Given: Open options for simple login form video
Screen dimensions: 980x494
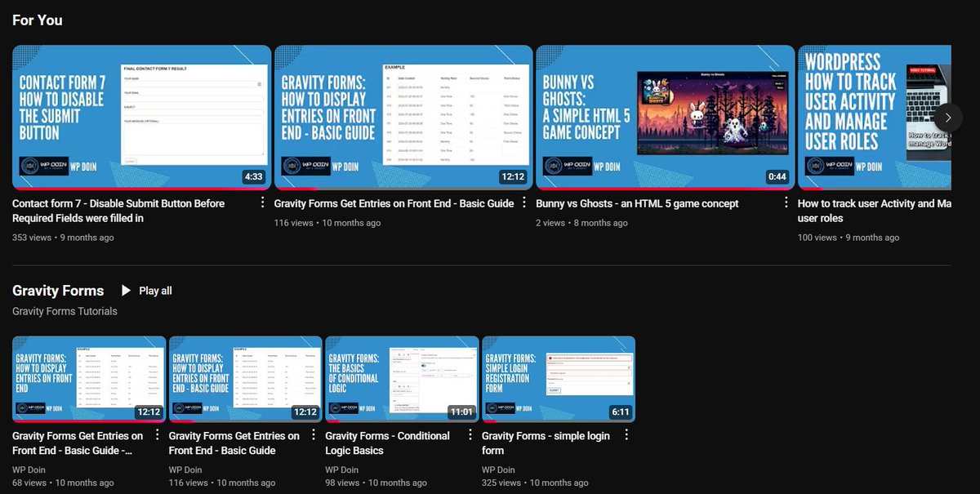Looking at the screenshot, I should (626, 435).
